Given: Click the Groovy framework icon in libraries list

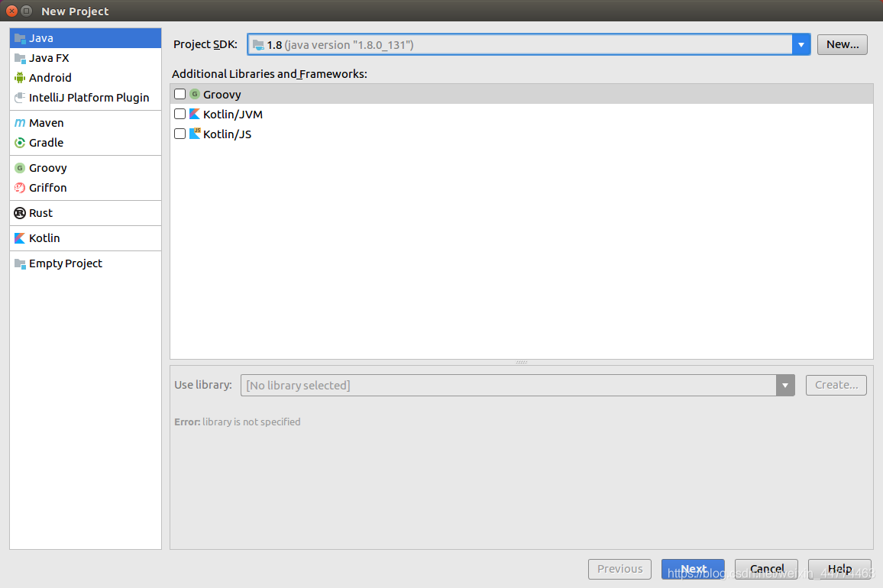Looking at the screenshot, I should click(x=195, y=94).
